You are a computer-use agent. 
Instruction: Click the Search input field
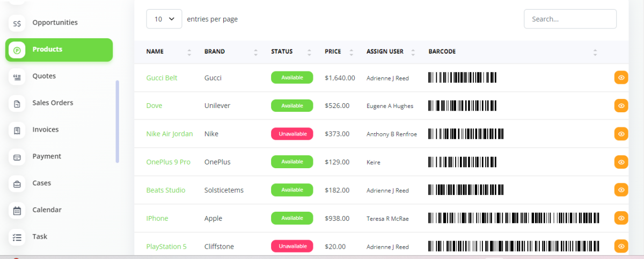coord(570,19)
